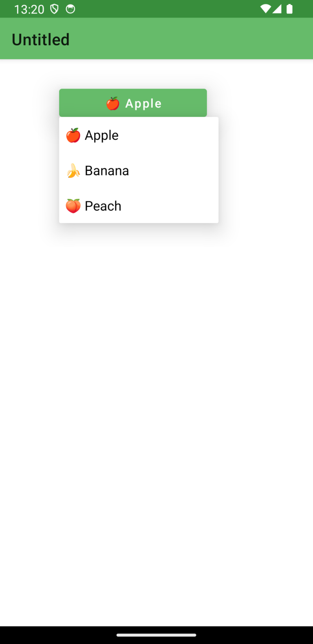Tap the white navigation handle at the bottom
This screenshot has height=644, width=313.
156,635
